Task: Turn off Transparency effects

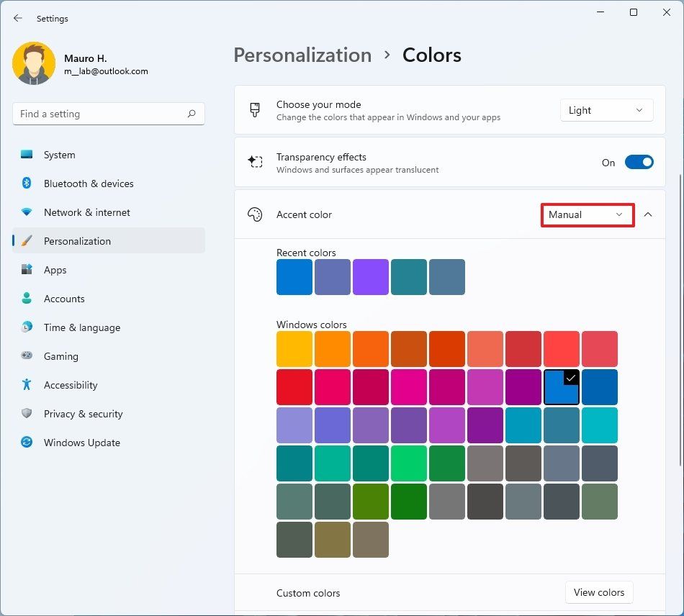Action: click(x=639, y=162)
